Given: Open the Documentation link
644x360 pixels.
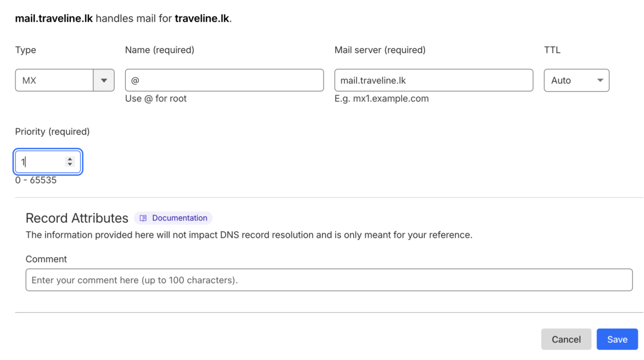Looking at the screenshot, I should pyautogui.click(x=179, y=218).
